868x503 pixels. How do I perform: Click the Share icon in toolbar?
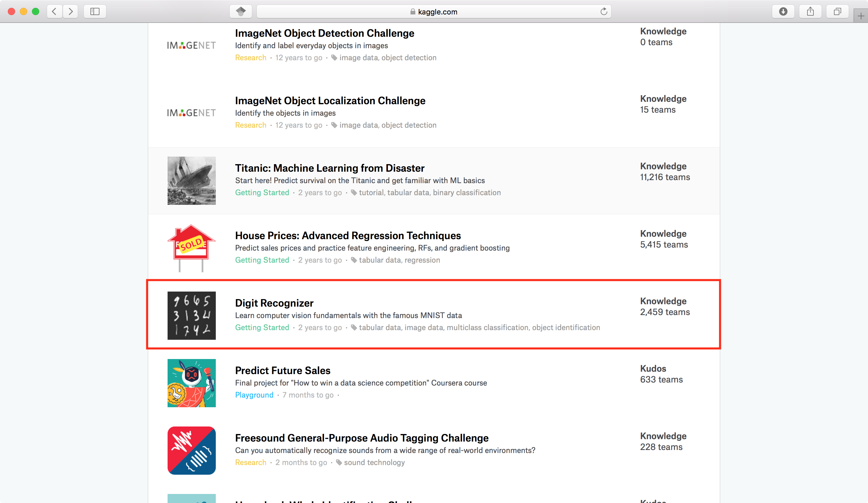pos(810,11)
